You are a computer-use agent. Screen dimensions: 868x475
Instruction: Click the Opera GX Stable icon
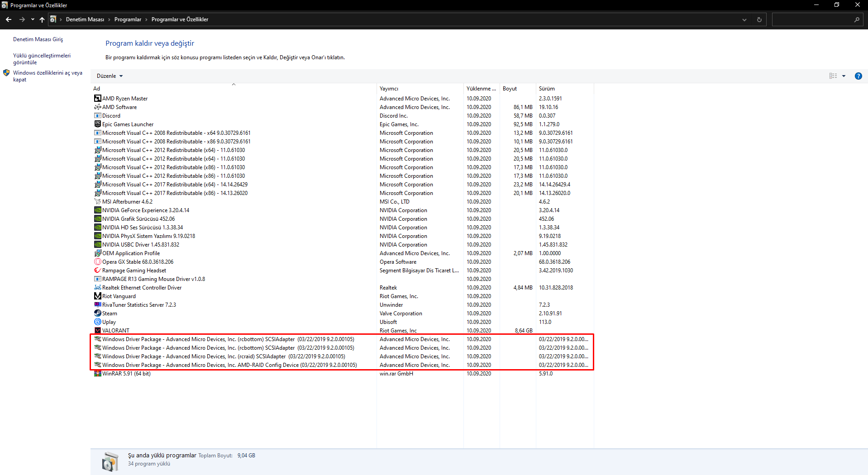tap(97, 261)
